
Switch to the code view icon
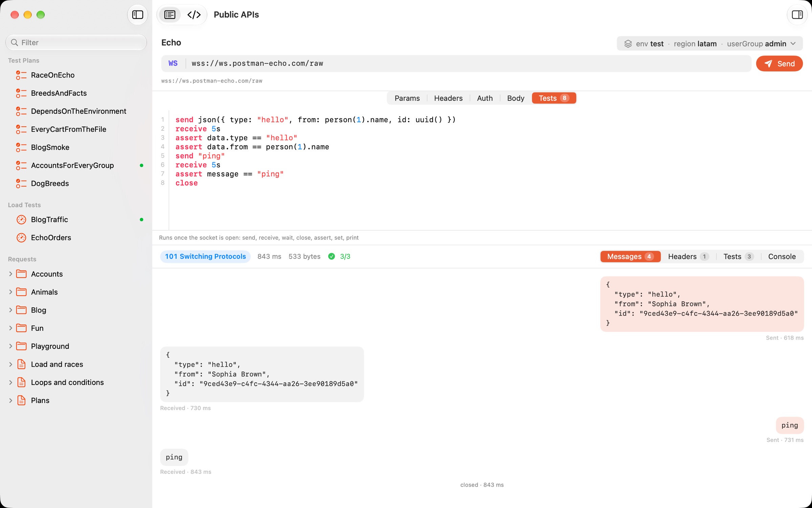tap(194, 15)
